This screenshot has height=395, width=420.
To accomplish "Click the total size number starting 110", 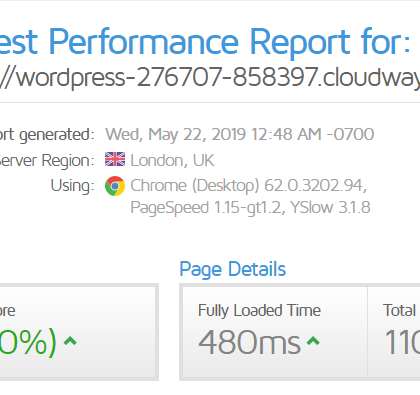I will click(402, 342).
